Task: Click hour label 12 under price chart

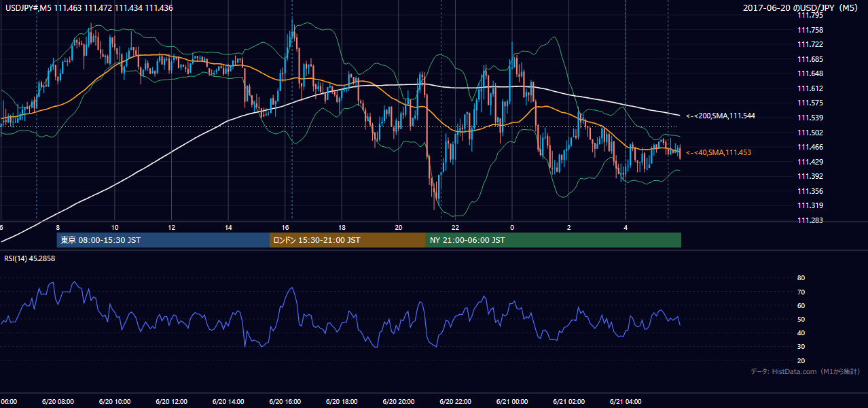Action: point(171,227)
